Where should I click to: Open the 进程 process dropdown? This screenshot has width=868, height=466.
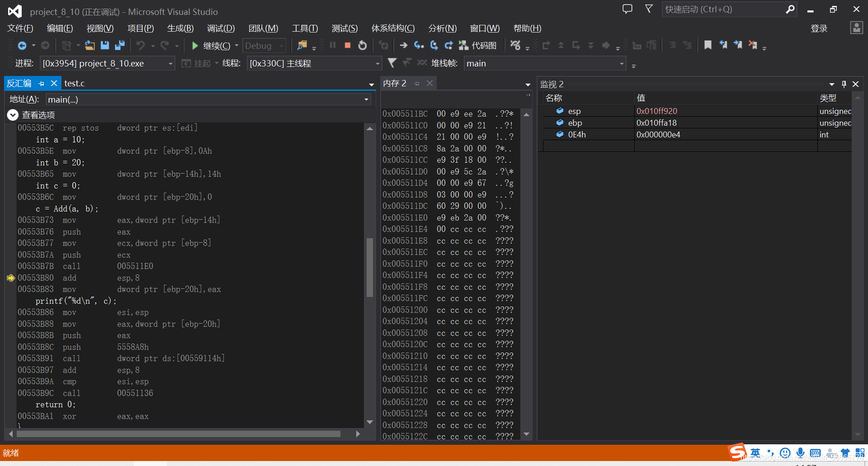(170, 64)
